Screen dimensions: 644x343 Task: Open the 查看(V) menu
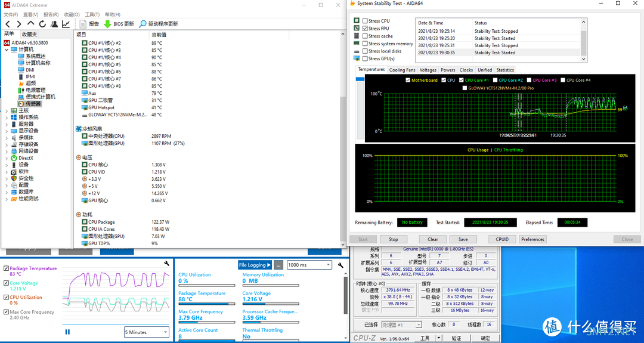point(30,14)
